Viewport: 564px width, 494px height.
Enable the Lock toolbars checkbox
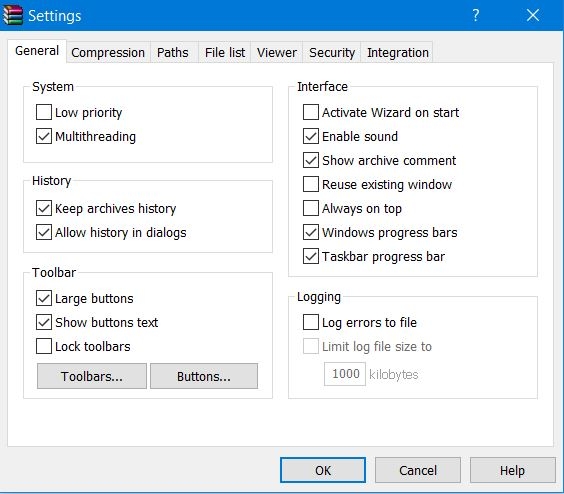(x=44, y=346)
